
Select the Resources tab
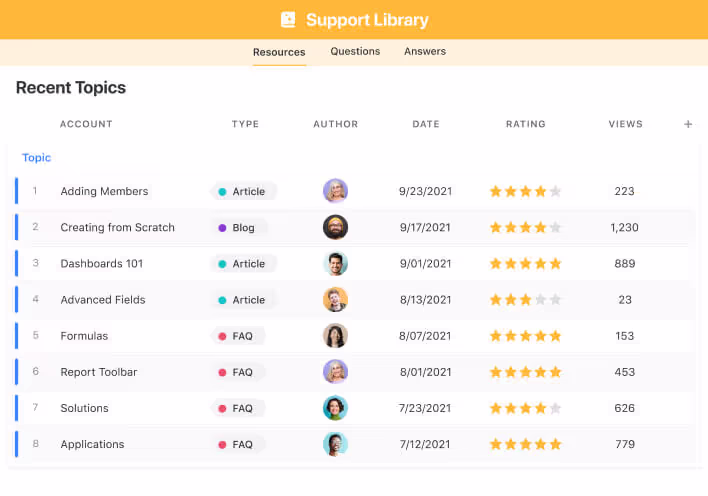click(279, 52)
